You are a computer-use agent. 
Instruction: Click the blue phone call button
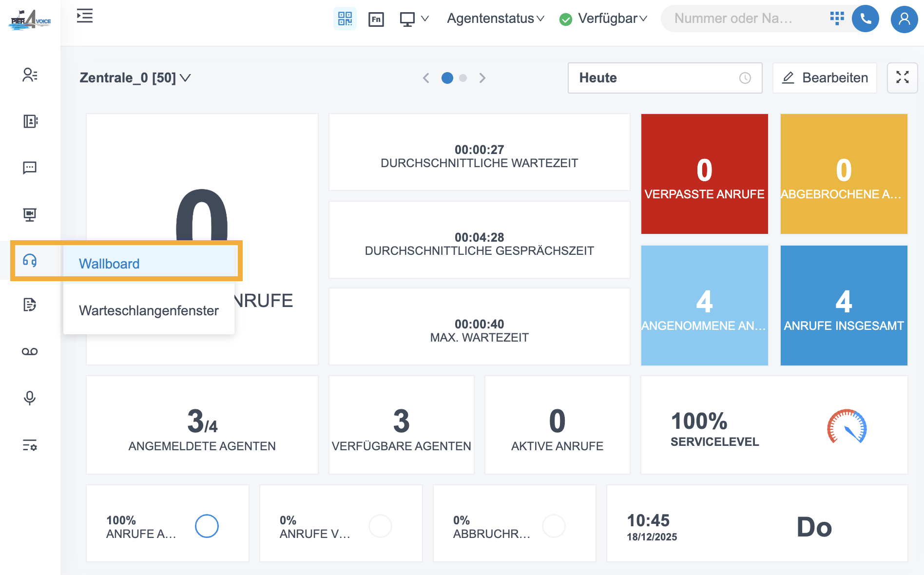coord(865,19)
